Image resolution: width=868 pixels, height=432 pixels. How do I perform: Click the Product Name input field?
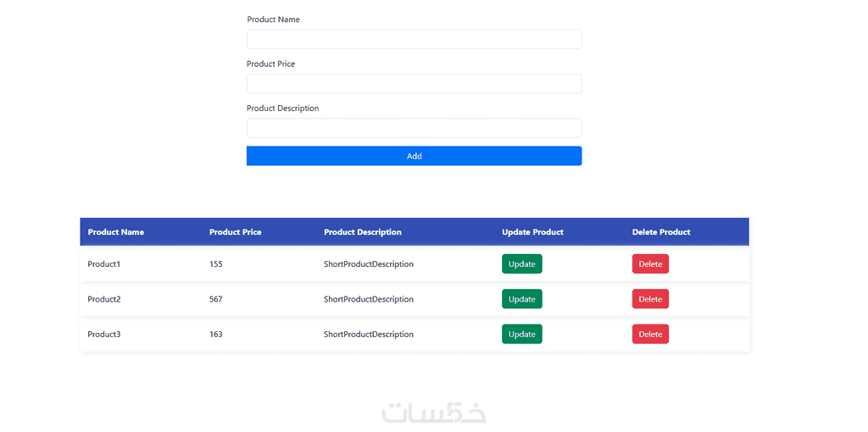[414, 39]
